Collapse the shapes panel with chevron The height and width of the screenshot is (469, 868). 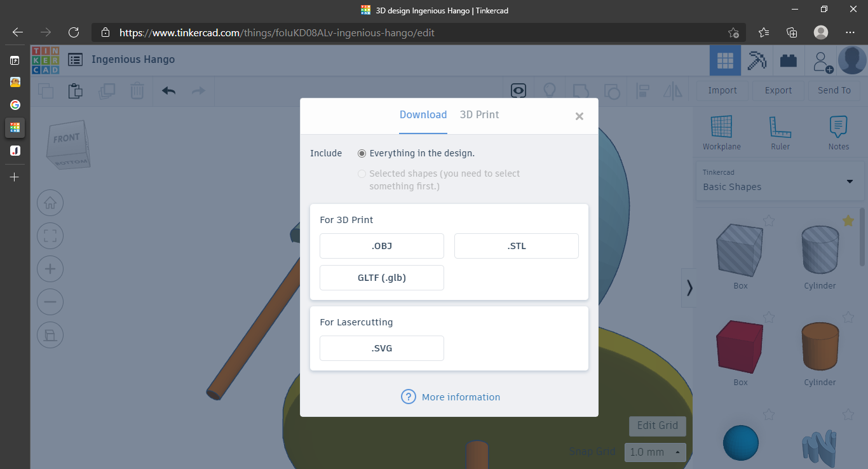pos(689,288)
